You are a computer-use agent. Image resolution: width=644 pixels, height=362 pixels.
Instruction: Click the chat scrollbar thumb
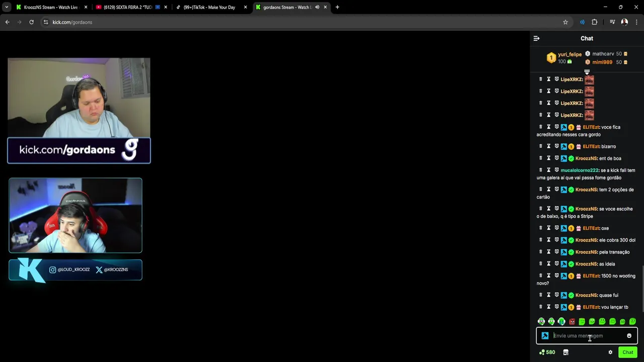tap(642, 288)
